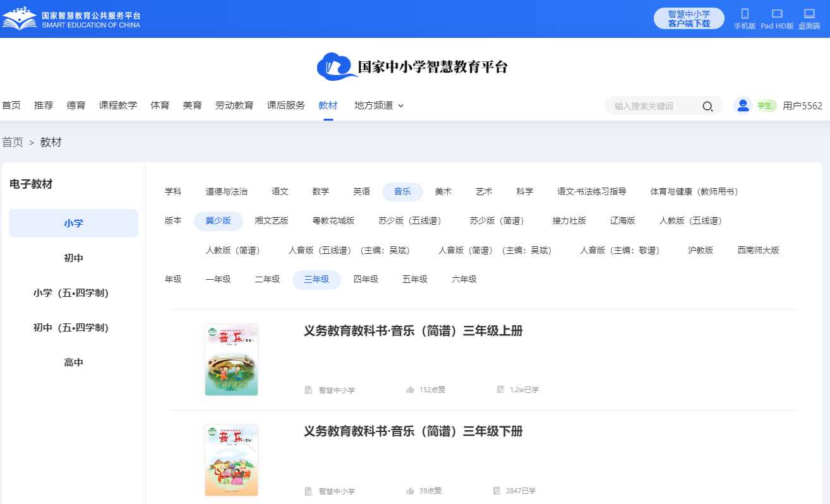
Task: Select 初中（五•四学制） in the sidebar
Action: coord(73,328)
